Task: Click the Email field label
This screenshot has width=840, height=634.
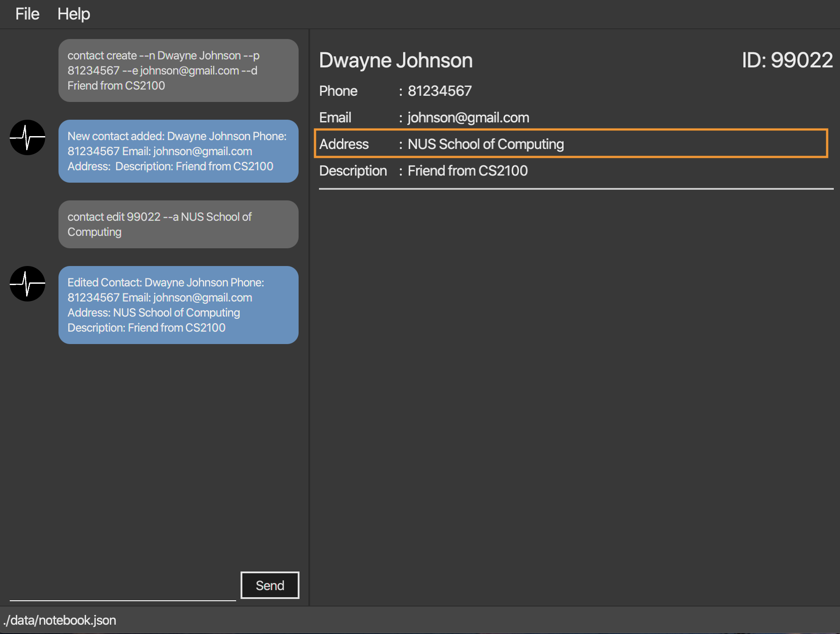Action: [x=335, y=117]
